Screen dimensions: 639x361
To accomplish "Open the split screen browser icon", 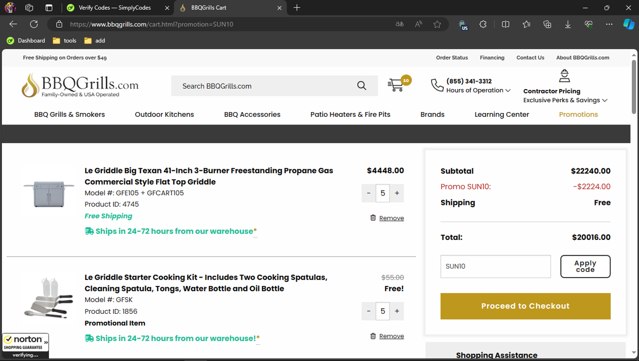I will click(x=505, y=24).
